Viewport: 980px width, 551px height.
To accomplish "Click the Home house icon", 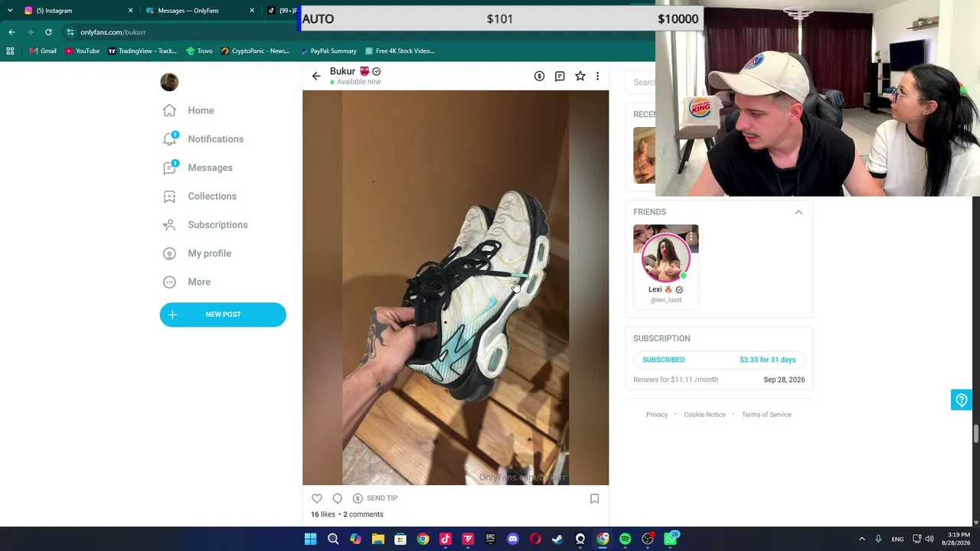I will (x=169, y=110).
